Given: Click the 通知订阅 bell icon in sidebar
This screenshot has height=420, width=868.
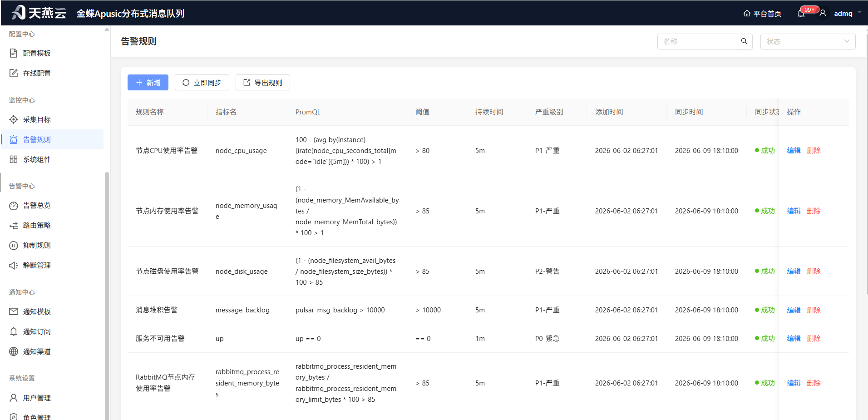Looking at the screenshot, I should [x=14, y=331].
